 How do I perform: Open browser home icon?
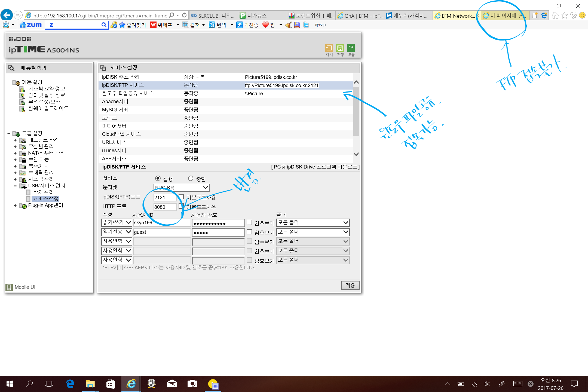(x=555, y=16)
